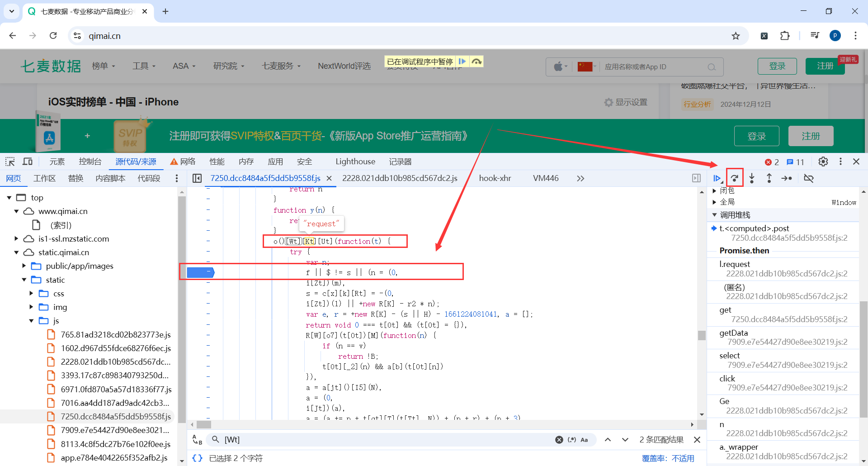Toggle pretty print for the script

click(197, 458)
